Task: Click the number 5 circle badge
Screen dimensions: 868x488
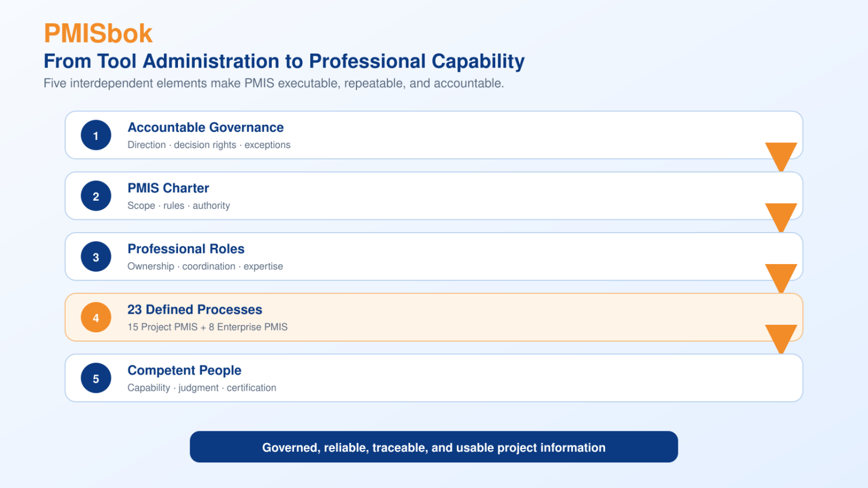Action: 96,378
